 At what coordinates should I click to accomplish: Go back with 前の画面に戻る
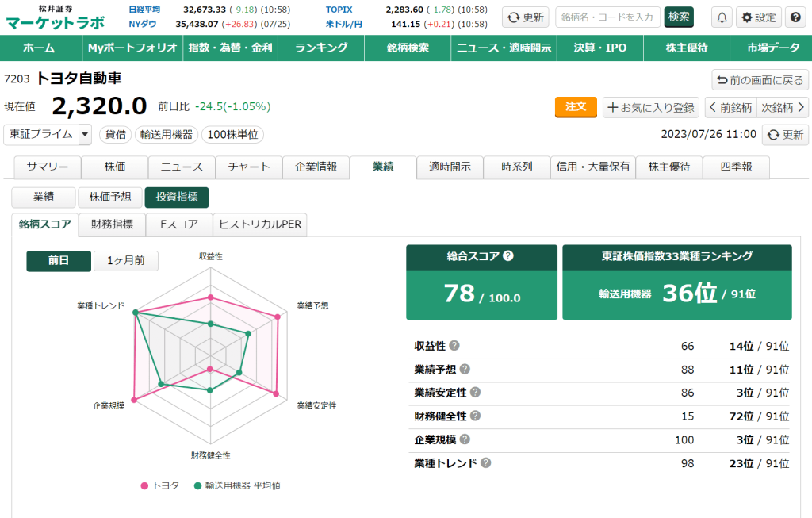click(x=760, y=80)
